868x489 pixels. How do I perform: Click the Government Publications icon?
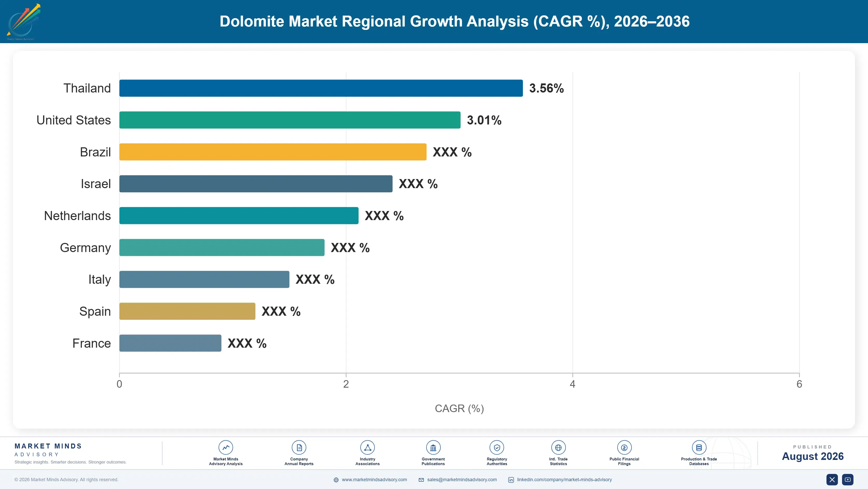[x=433, y=447]
